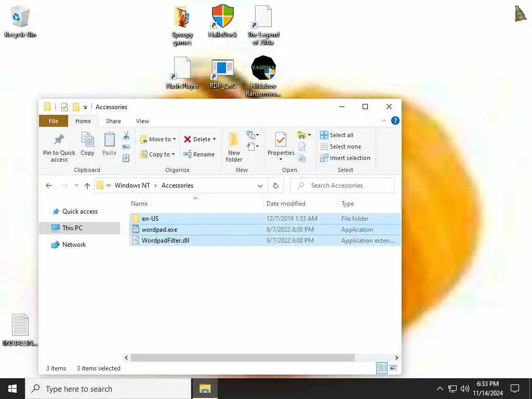Refresh the Accessories folder view
This screenshot has height=399, width=532.
pos(276,185)
